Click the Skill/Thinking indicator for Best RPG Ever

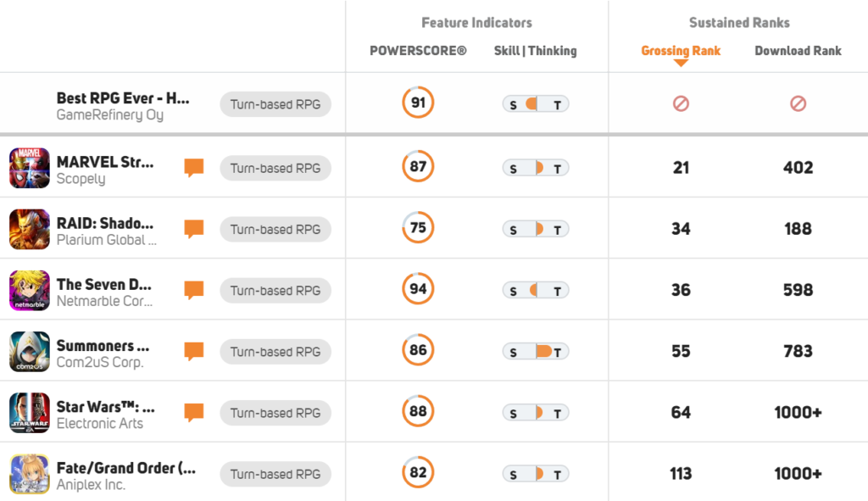tap(535, 104)
